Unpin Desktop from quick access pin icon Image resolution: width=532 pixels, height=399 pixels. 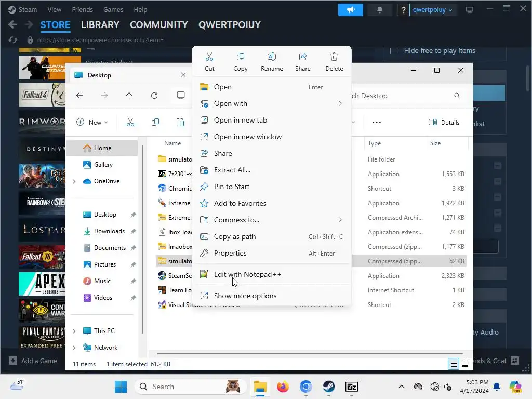pos(134,215)
